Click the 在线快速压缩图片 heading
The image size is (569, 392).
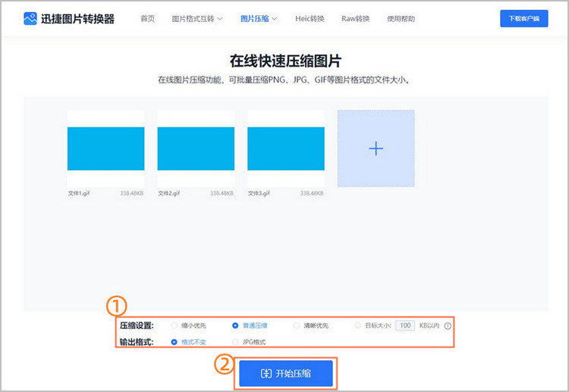coord(285,61)
